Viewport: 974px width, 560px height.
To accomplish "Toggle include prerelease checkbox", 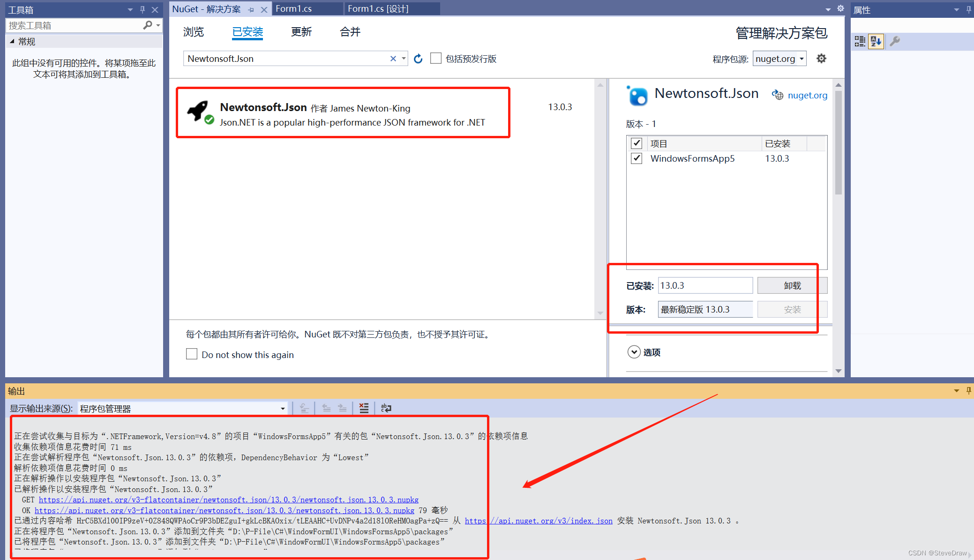I will 436,58.
